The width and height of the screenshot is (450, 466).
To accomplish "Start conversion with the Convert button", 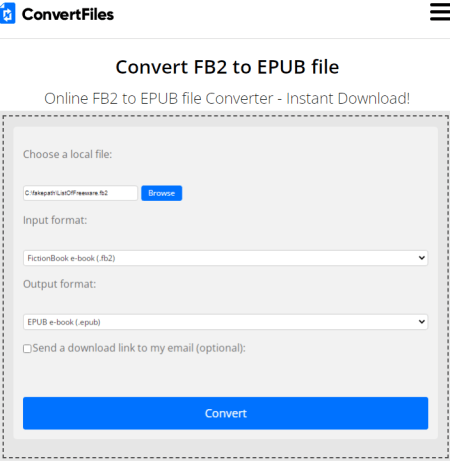I will [x=226, y=413].
